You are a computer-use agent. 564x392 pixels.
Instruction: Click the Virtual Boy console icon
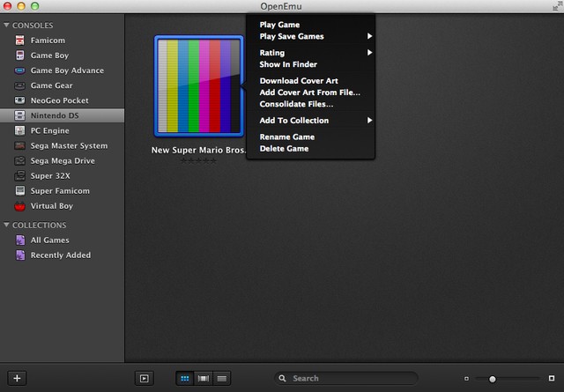pyautogui.click(x=19, y=206)
